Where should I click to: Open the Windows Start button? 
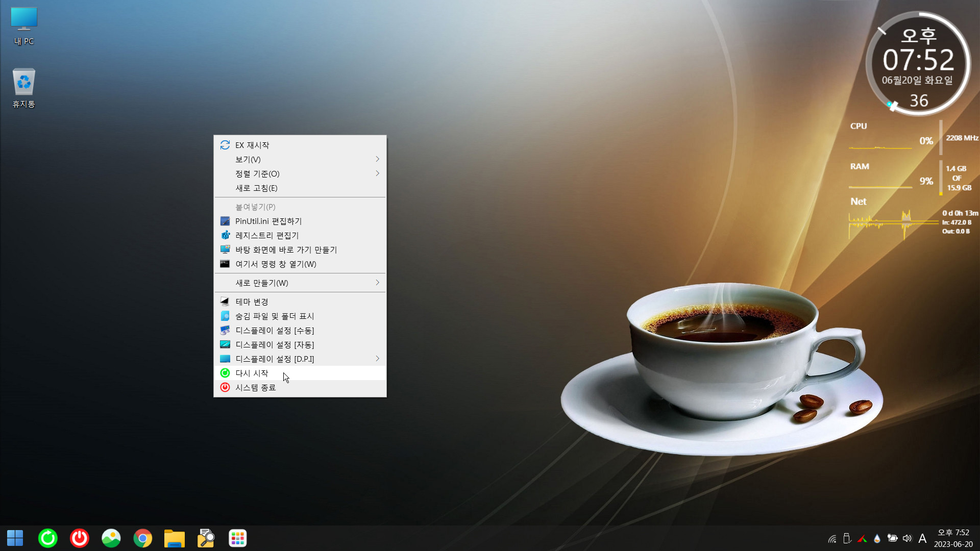[x=15, y=538]
